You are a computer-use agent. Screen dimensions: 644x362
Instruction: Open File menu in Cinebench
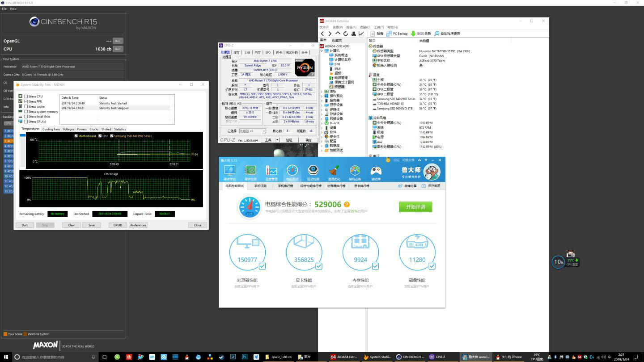4,8
